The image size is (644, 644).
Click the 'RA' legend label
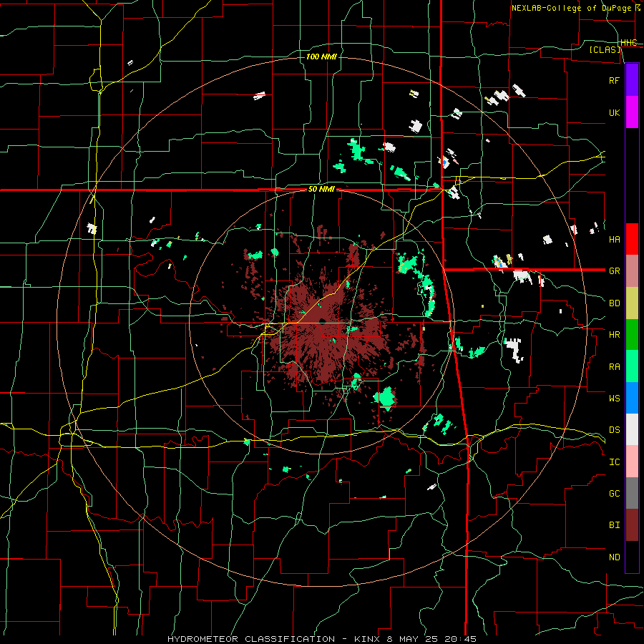pyautogui.click(x=614, y=367)
